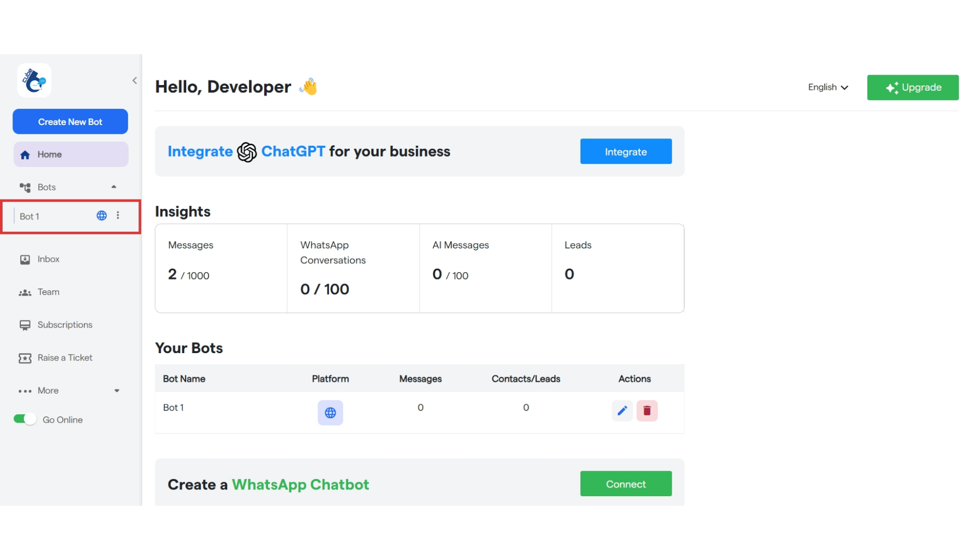968x560 pixels.
Task: Collapse the sidebar with the chevron arrow
Action: point(134,80)
